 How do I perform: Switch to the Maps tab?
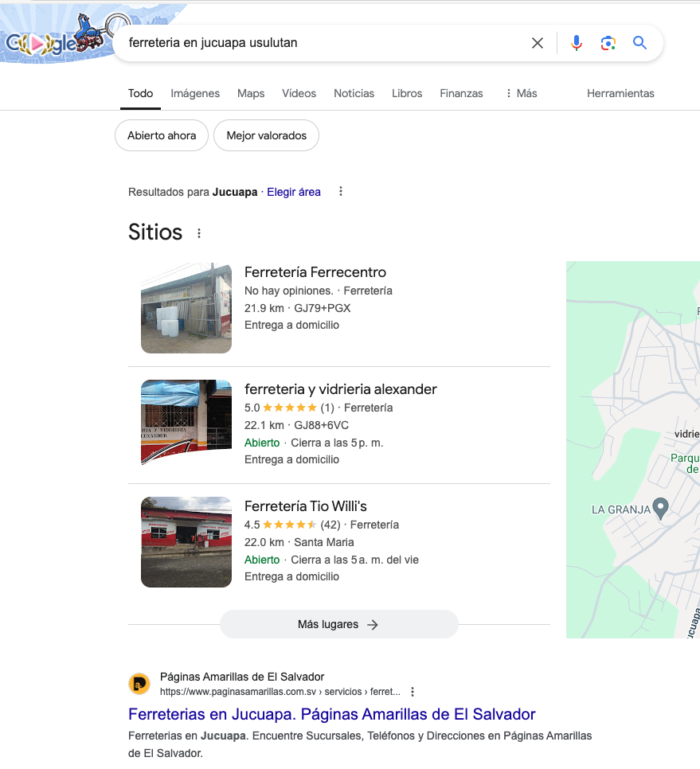[x=251, y=93]
